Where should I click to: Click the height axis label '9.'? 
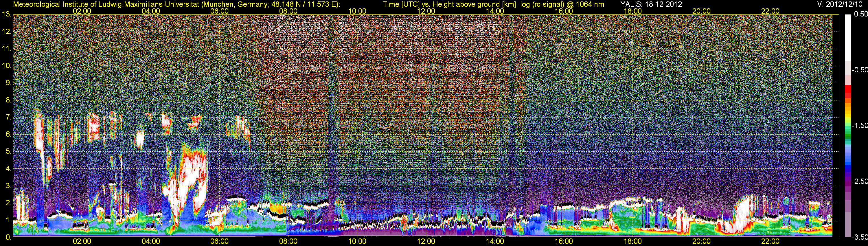point(8,83)
